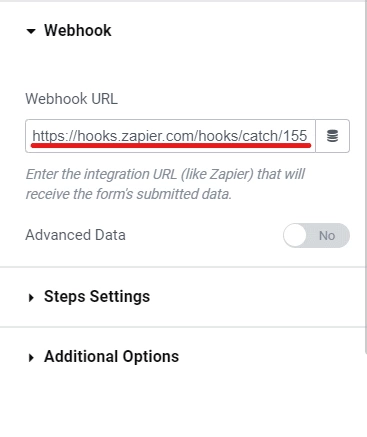This screenshot has width=367, height=437.
Task: Click the integration URL helper description
Action: coord(165,184)
